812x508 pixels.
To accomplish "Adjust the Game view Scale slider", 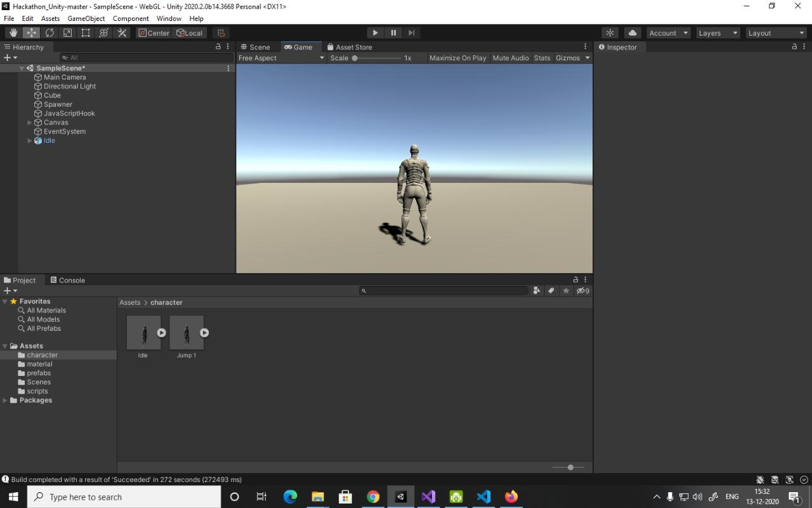I will [377, 58].
